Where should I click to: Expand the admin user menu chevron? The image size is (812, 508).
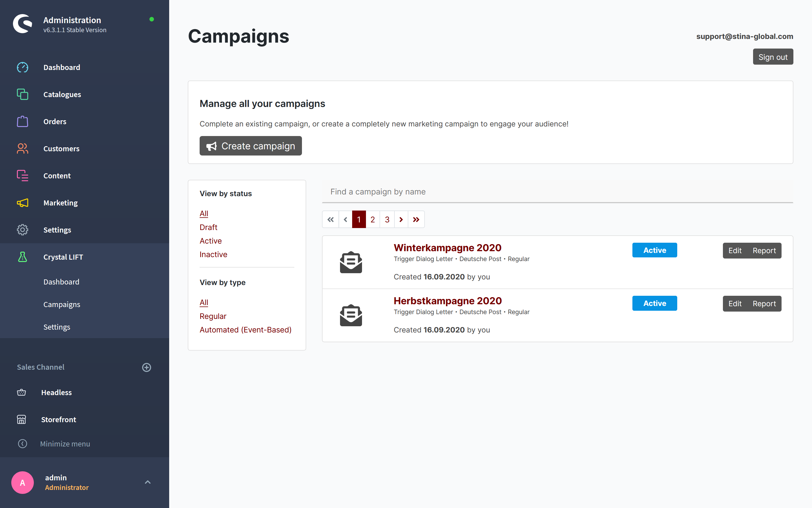[148, 482]
